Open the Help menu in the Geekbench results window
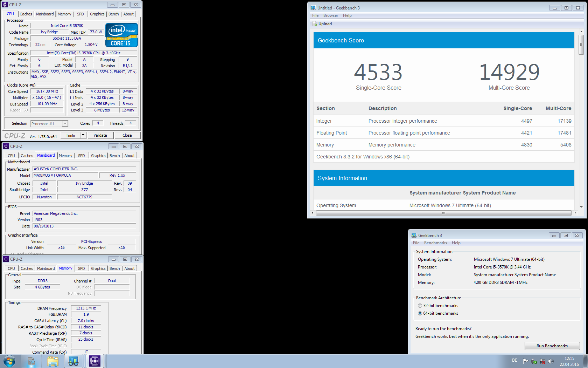Image resolution: width=588 pixels, height=368 pixels. click(347, 15)
